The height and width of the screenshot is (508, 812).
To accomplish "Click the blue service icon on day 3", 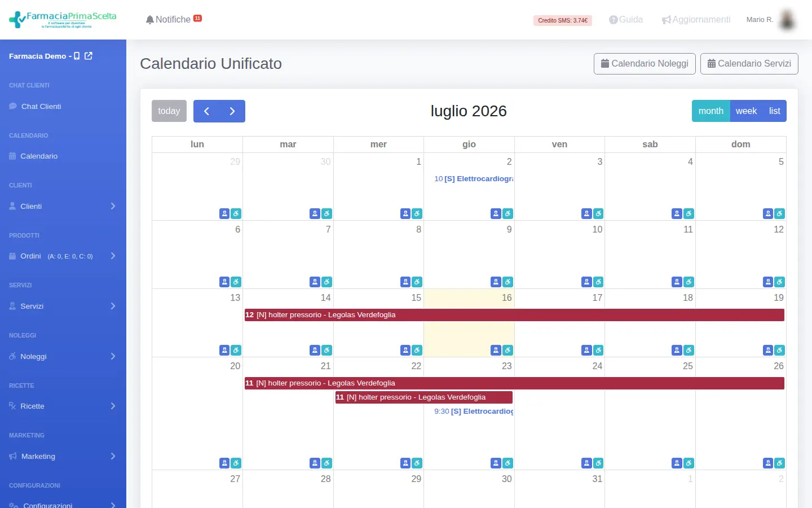I will [x=586, y=213].
